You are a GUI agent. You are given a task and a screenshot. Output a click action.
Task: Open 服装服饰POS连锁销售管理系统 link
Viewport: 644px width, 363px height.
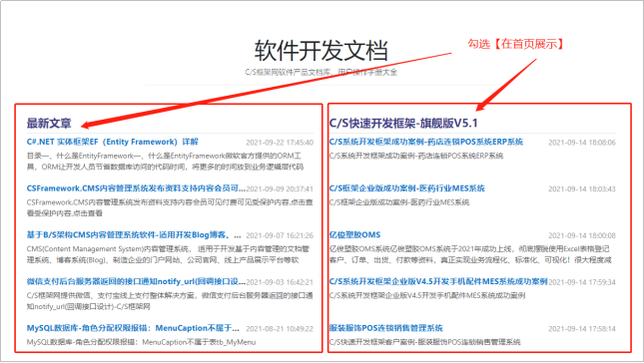point(385,328)
